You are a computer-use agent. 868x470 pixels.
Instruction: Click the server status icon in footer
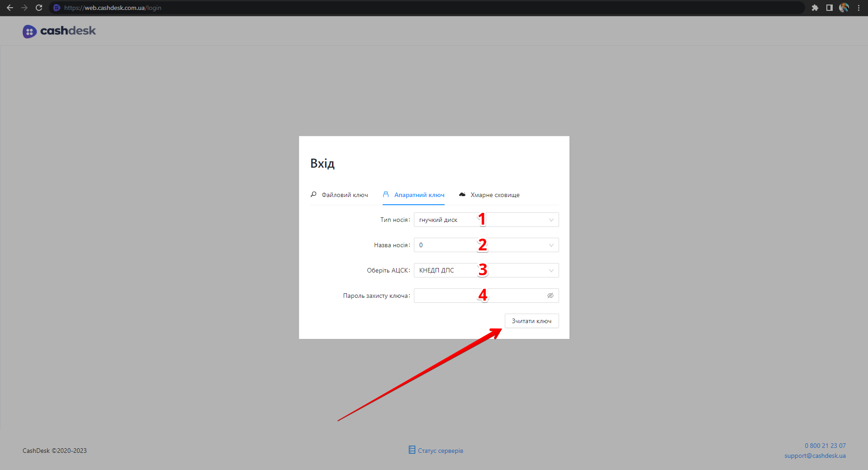[x=412, y=450]
